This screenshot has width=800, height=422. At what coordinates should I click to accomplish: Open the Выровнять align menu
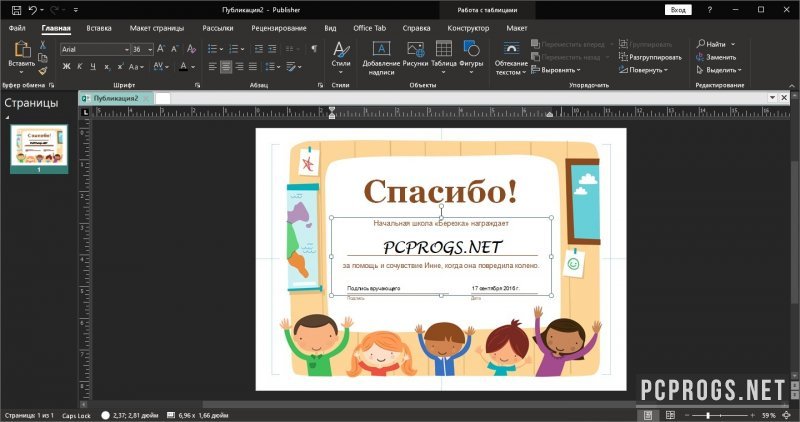pyautogui.click(x=556, y=70)
